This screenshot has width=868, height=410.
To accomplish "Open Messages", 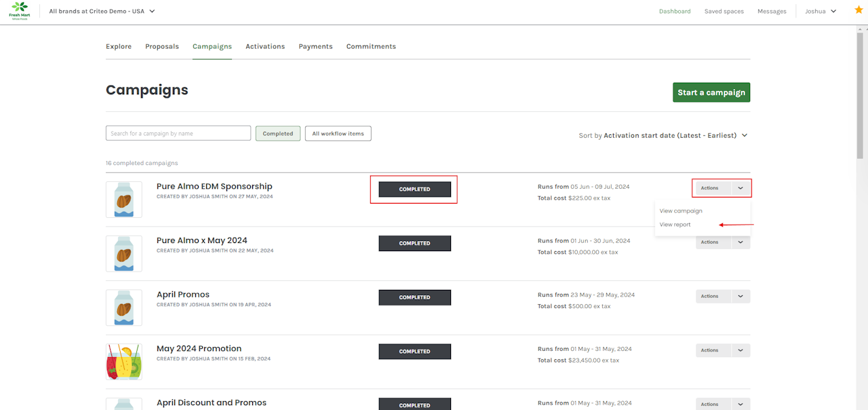I will [x=772, y=11].
